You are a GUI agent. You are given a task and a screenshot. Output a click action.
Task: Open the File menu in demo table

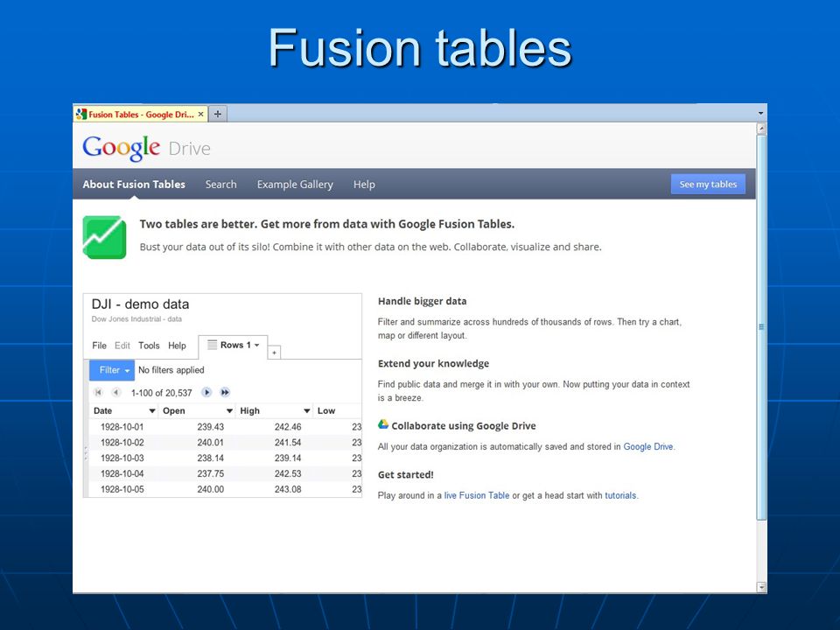click(x=99, y=346)
